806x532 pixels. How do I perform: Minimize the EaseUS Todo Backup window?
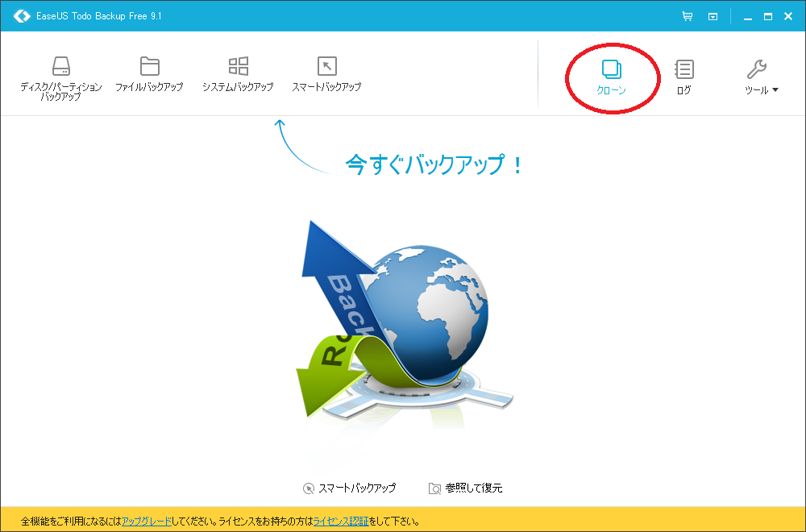coord(748,16)
